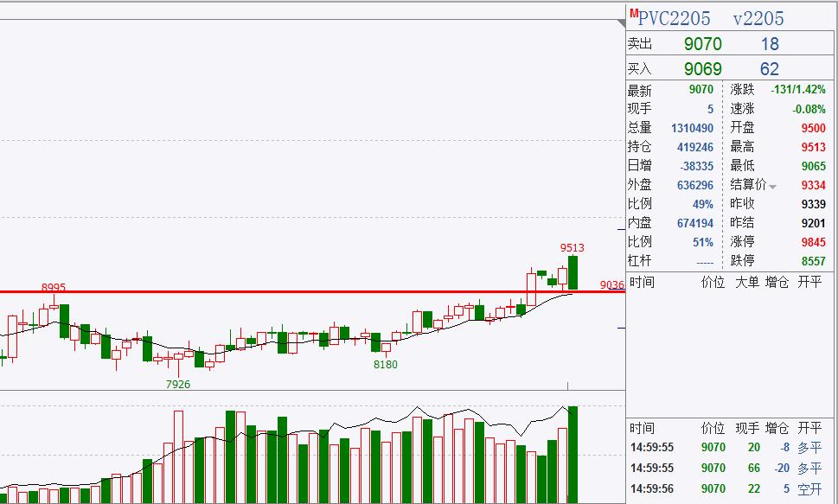This screenshot has width=838, height=504.
Task: Click the 9036 price line label
Action: point(612,285)
